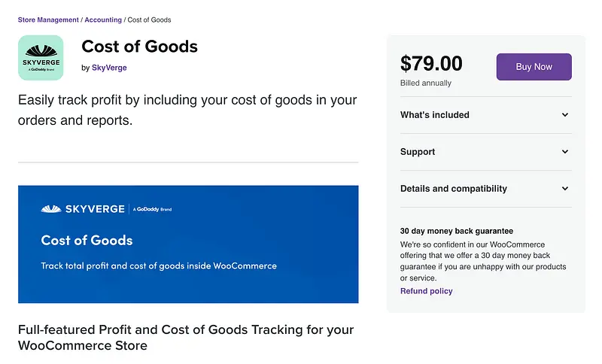Open the Details and compatibility chevron
Image resolution: width=602 pixels, height=364 pixels.
565,189
